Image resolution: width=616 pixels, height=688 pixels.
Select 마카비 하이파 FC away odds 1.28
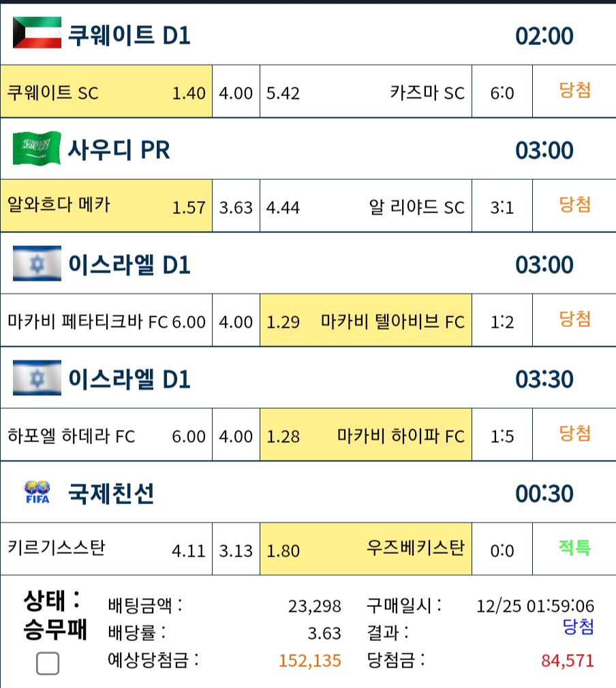(x=366, y=435)
